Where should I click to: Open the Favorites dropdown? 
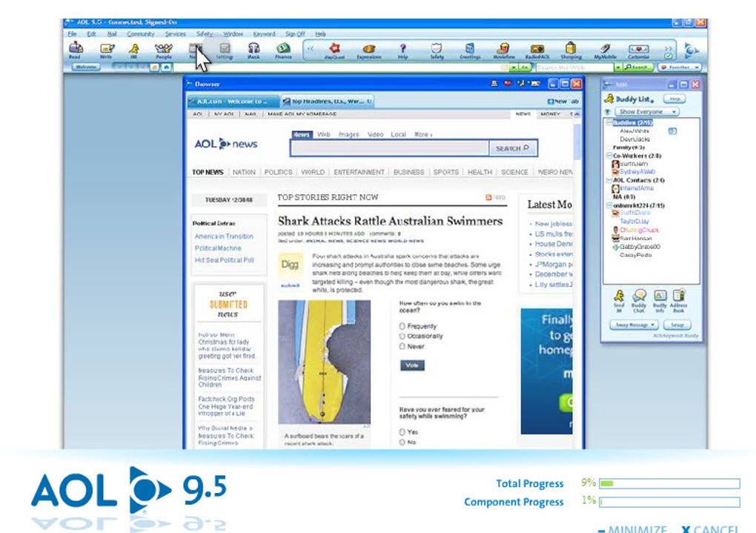pyautogui.click(x=680, y=67)
